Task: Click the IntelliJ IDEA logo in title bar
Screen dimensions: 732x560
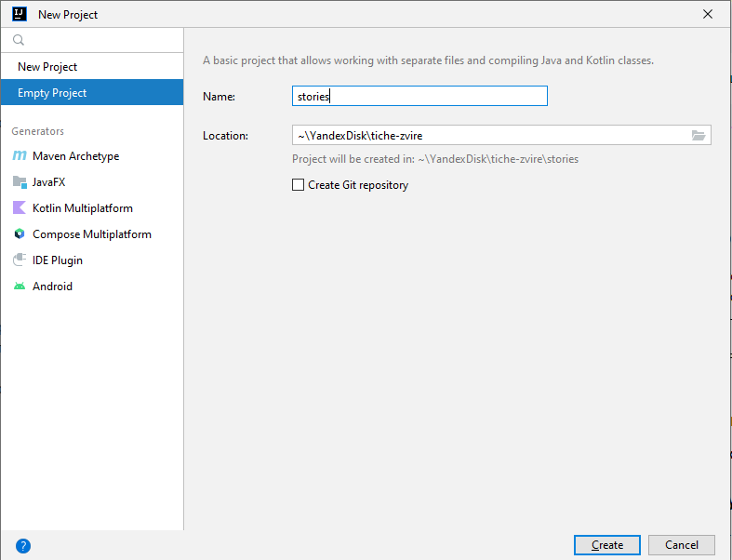Action: coord(20,14)
